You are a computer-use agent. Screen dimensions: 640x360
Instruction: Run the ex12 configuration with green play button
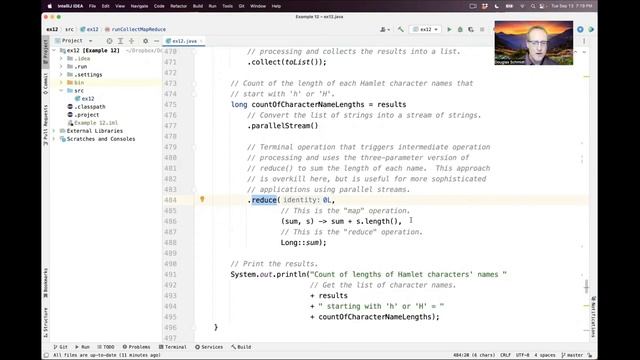449,29
